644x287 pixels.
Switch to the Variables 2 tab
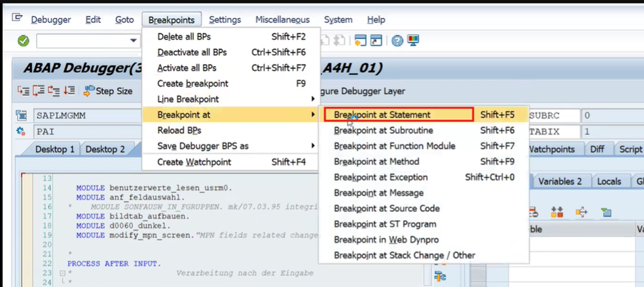click(x=559, y=181)
